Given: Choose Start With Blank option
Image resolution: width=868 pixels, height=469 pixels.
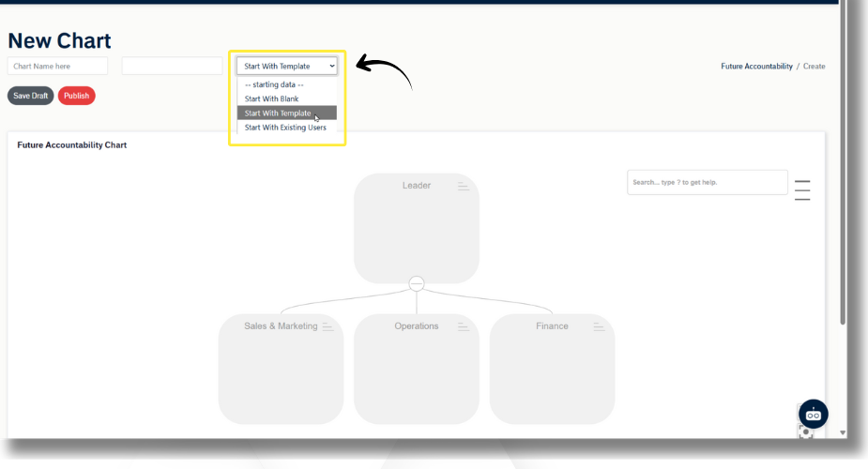Looking at the screenshot, I should 271,98.
